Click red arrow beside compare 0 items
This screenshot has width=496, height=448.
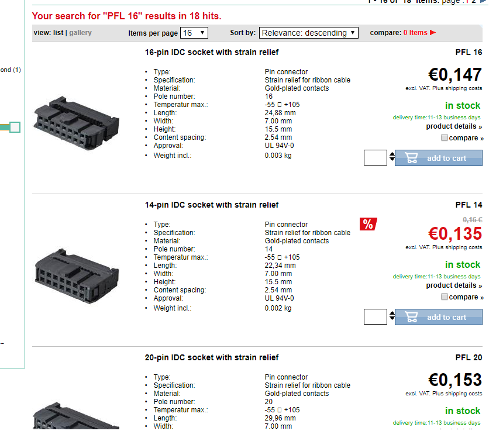coord(433,33)
